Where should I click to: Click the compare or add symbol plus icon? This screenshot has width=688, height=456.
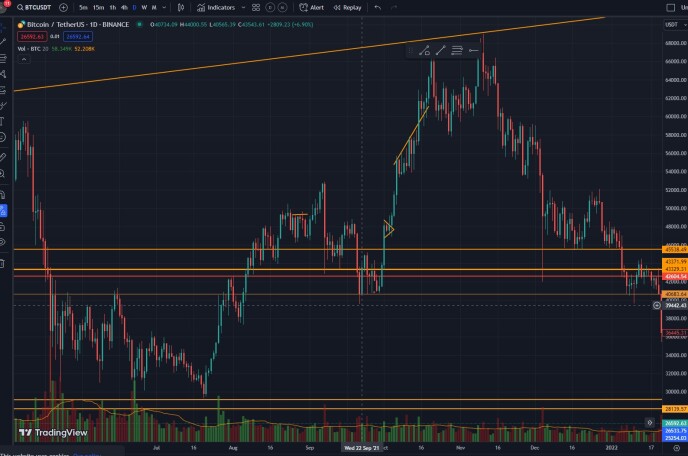[x=63, y=7]
